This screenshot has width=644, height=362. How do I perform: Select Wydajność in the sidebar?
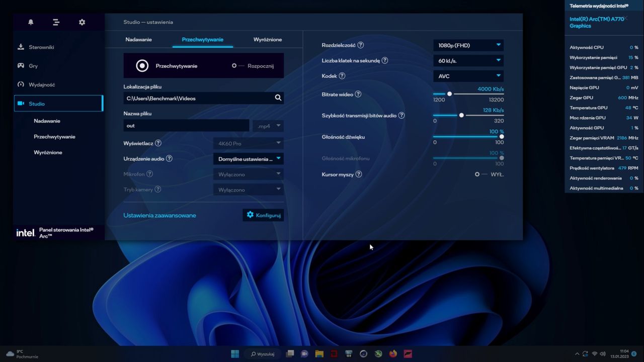(58, 85)
